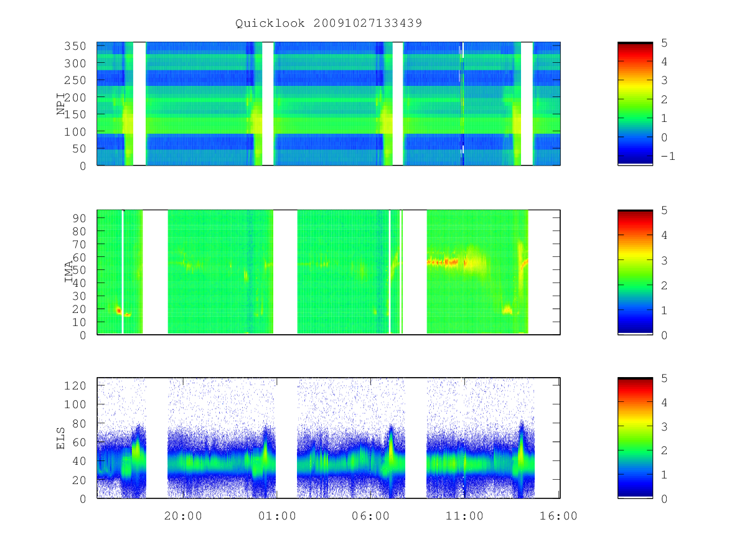Click inside the NPI spectrogram panel

[x=329, y=103]
